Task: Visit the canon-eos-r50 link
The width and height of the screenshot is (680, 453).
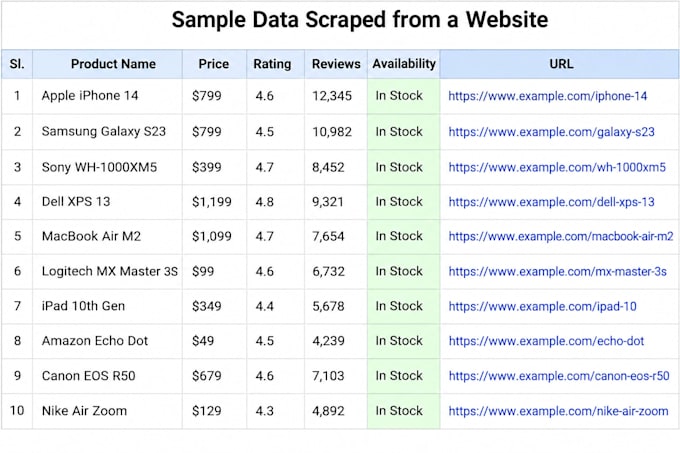Action: 559,376
